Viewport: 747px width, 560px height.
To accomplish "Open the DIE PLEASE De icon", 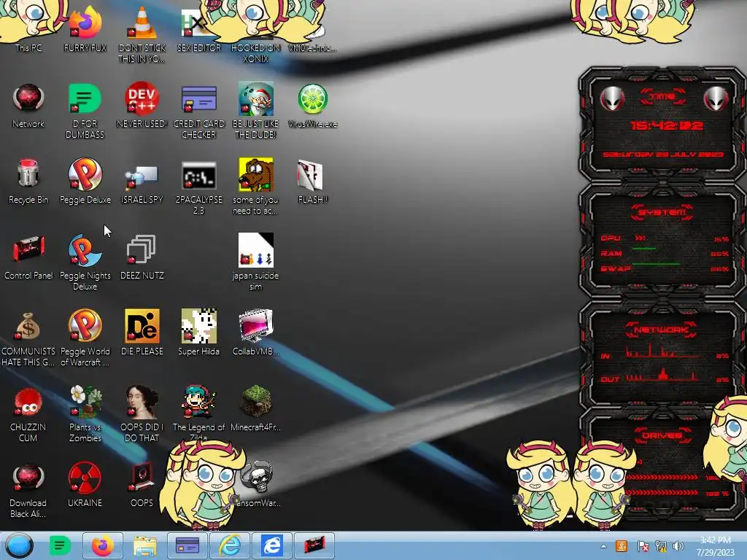I will [142, 332].
